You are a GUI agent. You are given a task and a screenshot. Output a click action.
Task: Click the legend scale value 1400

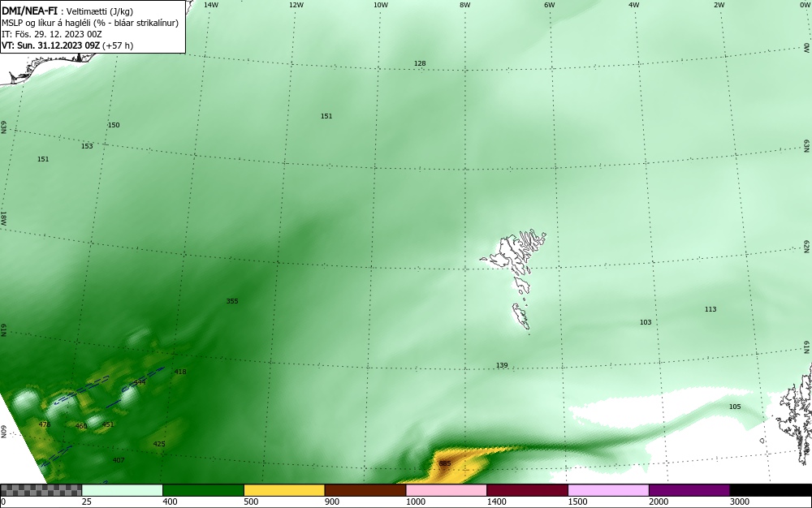(497, 502)
